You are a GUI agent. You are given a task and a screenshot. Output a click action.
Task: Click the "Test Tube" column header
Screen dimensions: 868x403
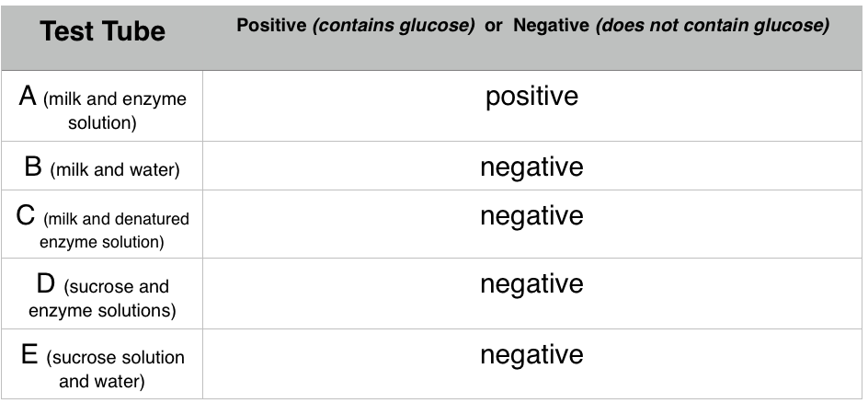(x=102, y=33)
